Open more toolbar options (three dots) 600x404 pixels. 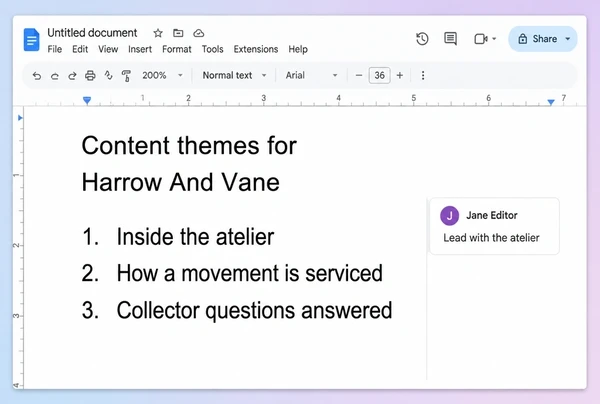click(423, 75)
